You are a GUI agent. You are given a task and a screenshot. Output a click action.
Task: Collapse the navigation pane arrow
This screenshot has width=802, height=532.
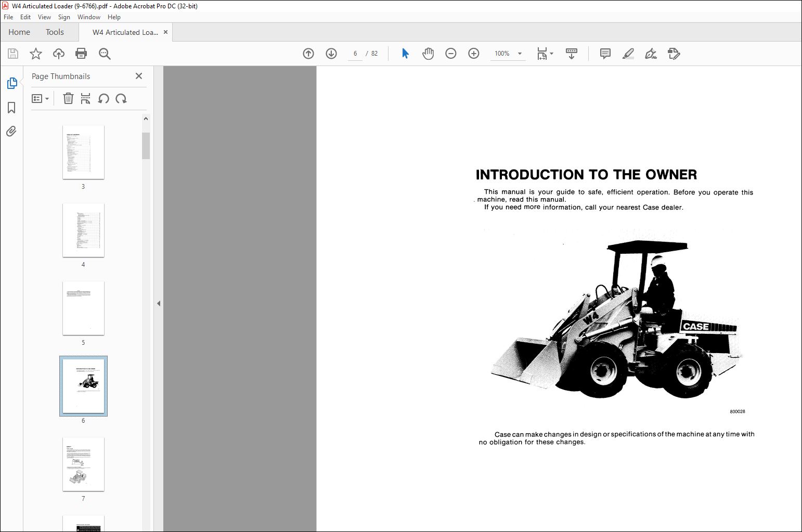tap(159, 303)
